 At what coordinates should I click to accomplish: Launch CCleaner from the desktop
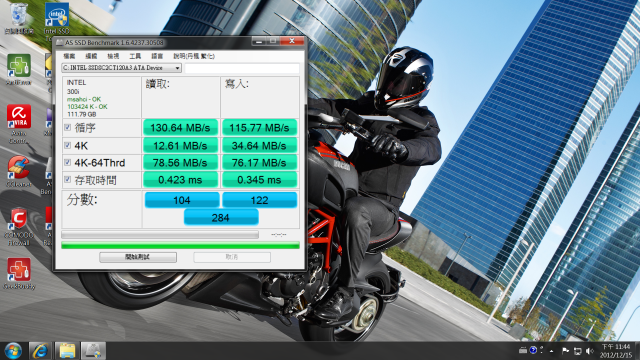(x=18, y=171)
